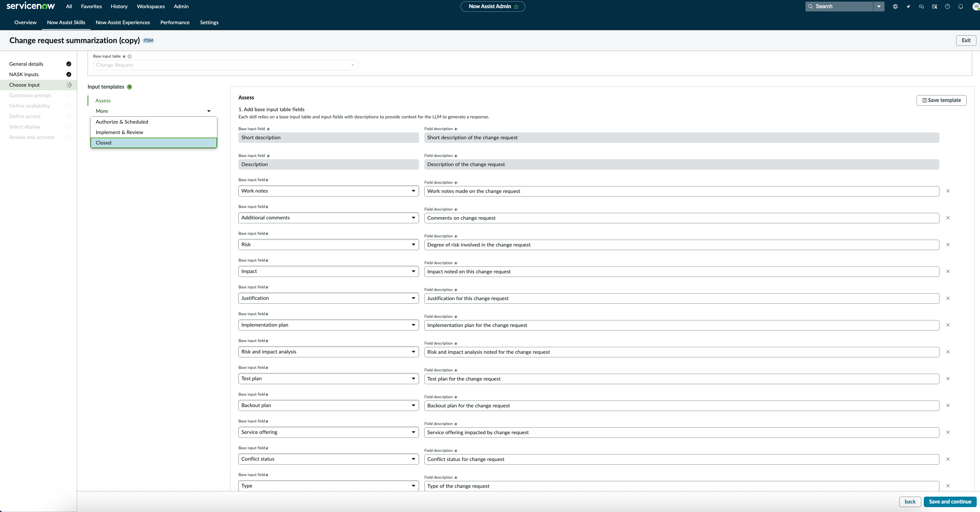Viewport: 980px width, 512px height.
Task: Click Save and continue
Action: [x=950, y=502]
